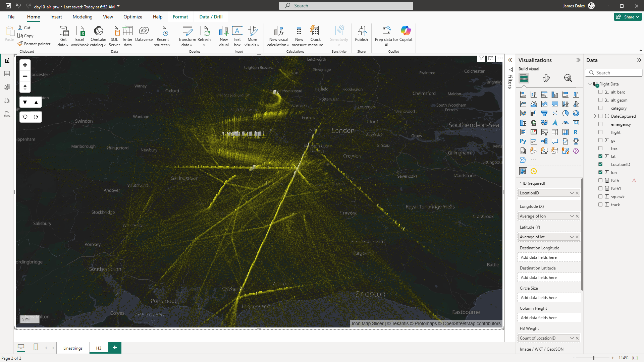Select the Python visual icon
The image size is (644, 362).
(x=523, y=141)
